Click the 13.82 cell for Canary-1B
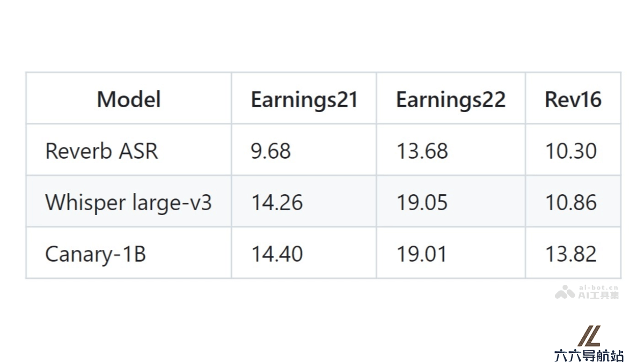The height and width of the screenshot is (362, 644). (571, 254)
